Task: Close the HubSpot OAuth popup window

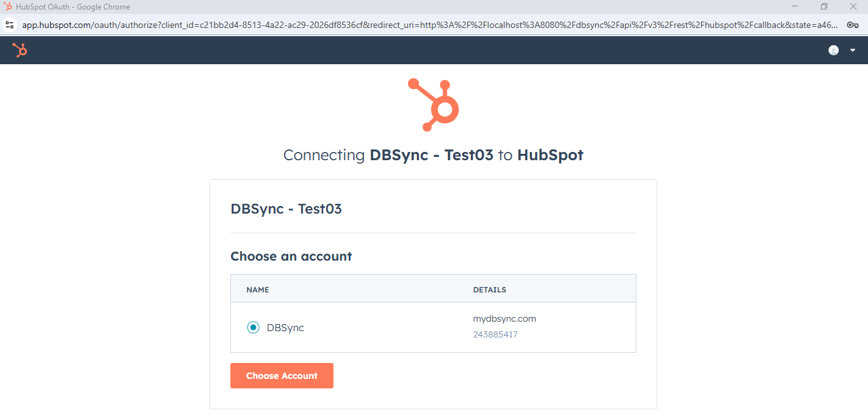Action: tap(853, 6)
